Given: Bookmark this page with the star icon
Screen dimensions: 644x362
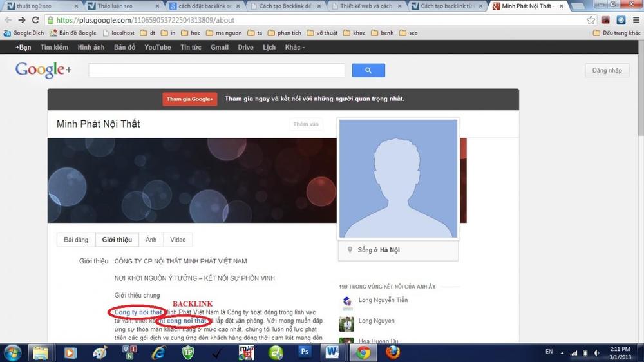Looking at the screenshot, I should point(591,20).
